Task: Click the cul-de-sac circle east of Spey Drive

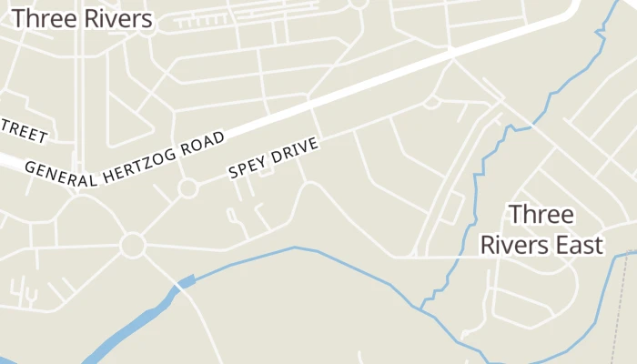Action: (432, 102)
